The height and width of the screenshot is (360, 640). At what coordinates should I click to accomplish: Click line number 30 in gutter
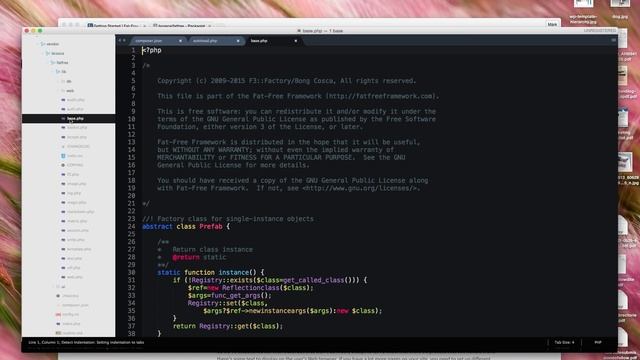(x=131, y=272)
